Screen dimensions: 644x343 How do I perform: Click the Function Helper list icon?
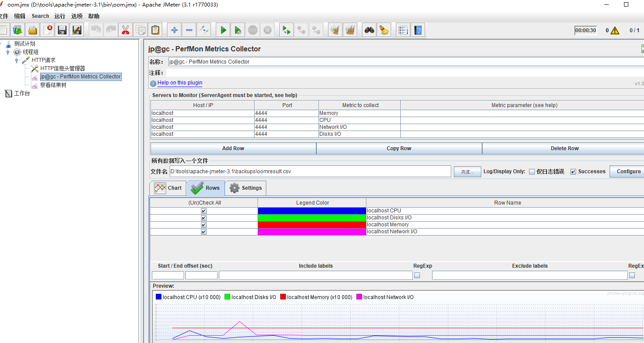tap(403, 30)
